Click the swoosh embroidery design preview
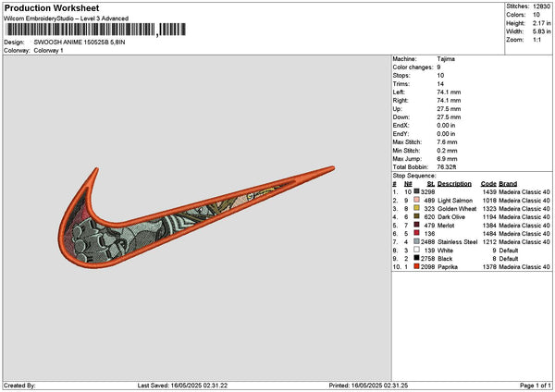This screenshot has width=555, height=392. (196, 217)
